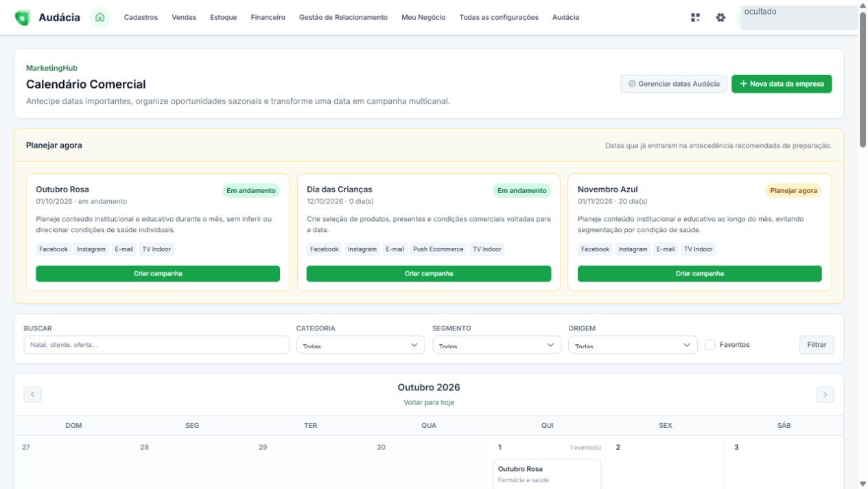This screenshot has width=868, height=489.
Task: Open Gestão de Relacionamento menu
Action: (343, 18)
